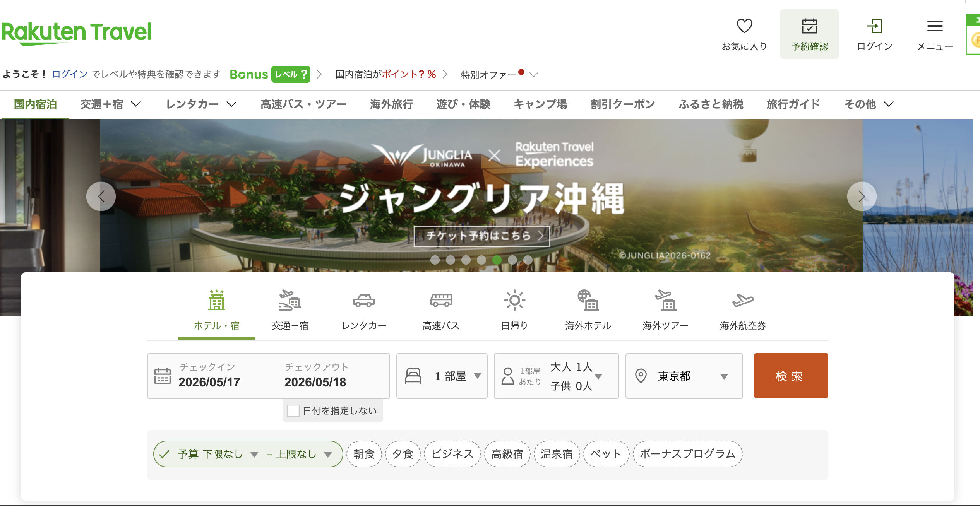Open the ふるさと納税 nav item

[711, 104]
